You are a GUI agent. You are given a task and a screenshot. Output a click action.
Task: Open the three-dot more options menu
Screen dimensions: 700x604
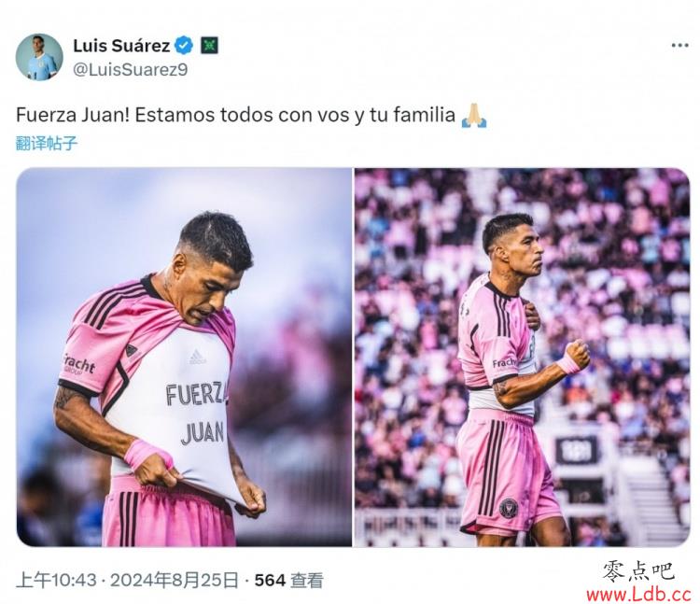coord(679,45)
